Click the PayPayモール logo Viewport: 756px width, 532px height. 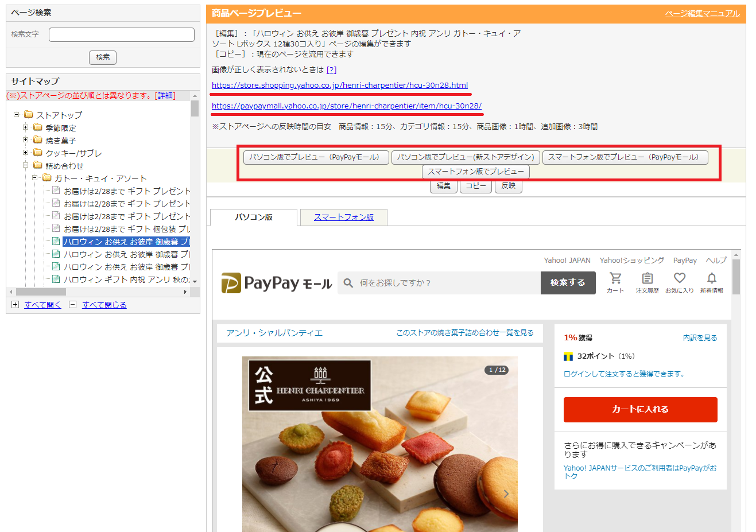277,283
